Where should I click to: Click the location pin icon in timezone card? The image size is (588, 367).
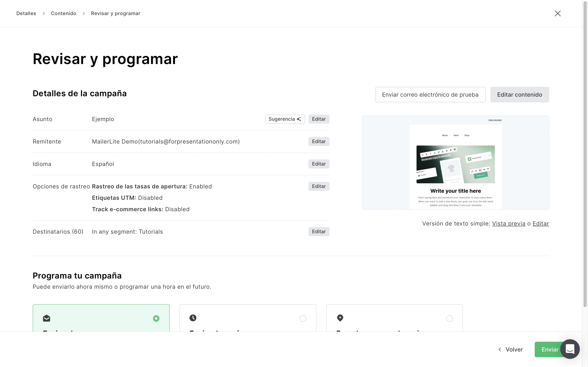(340, 318)
